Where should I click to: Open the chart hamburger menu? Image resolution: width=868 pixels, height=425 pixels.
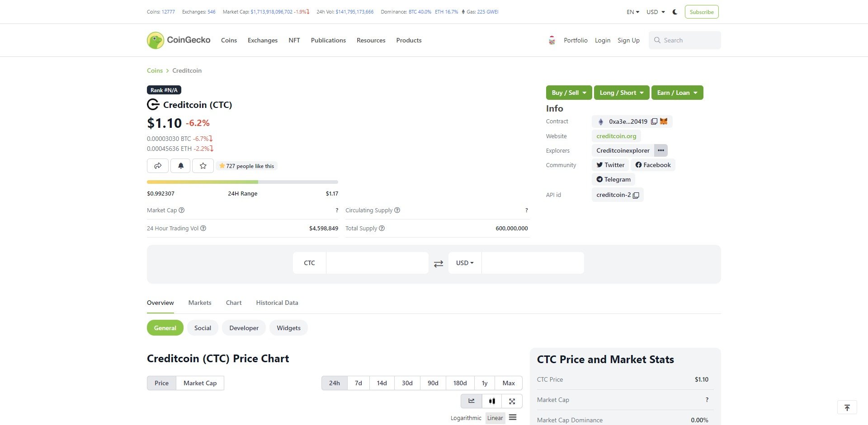[513, 417]
